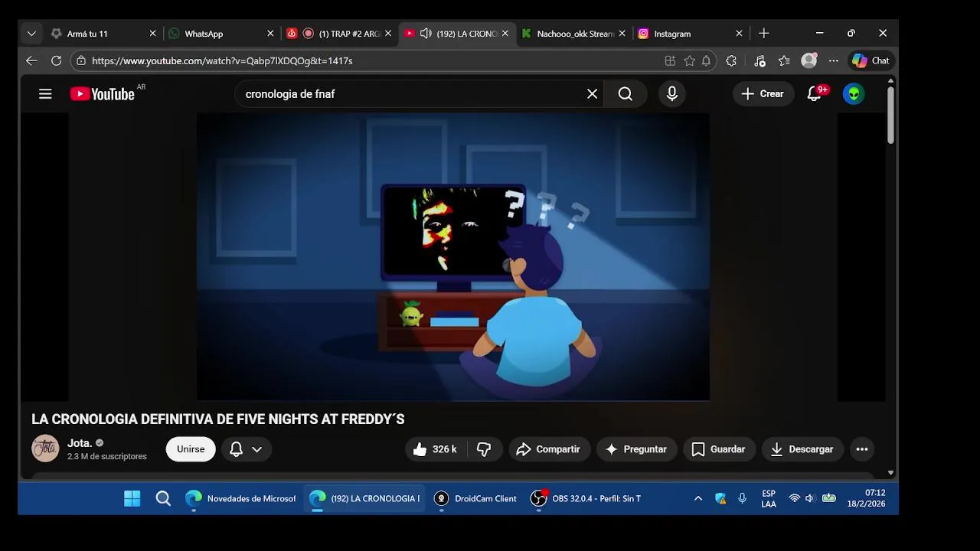This screenshot has width=980, height=551.
Task: Open the volume speaker tray icon
Action: (x=810, y=498)
